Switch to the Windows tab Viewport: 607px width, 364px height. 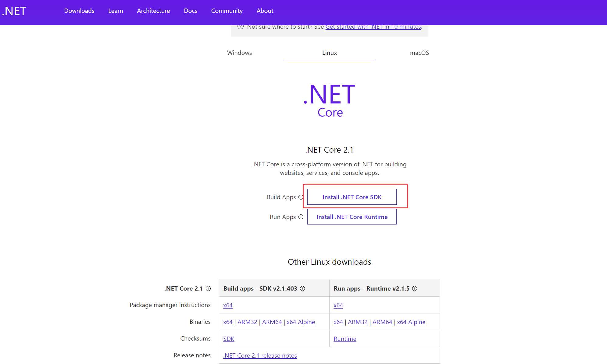coord(239,53)
